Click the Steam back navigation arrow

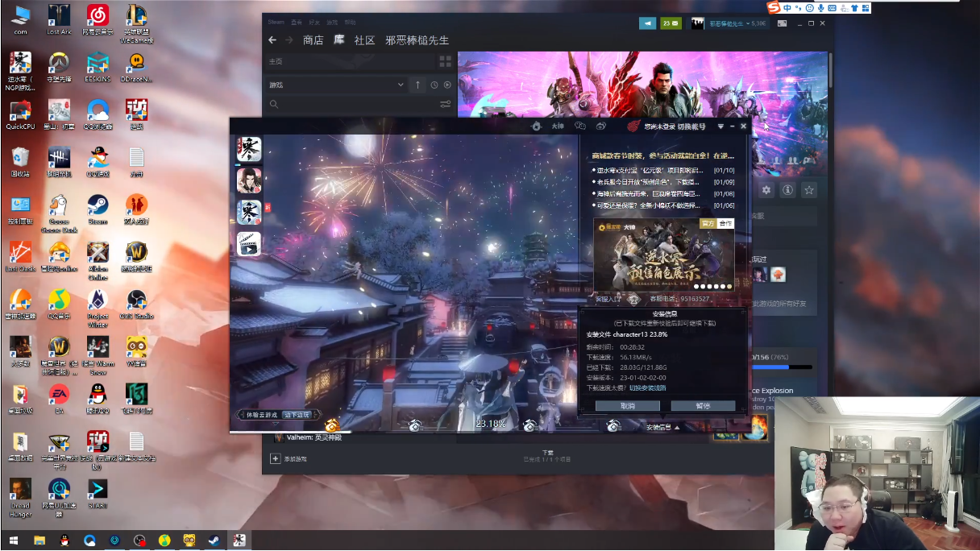point(272,40)
